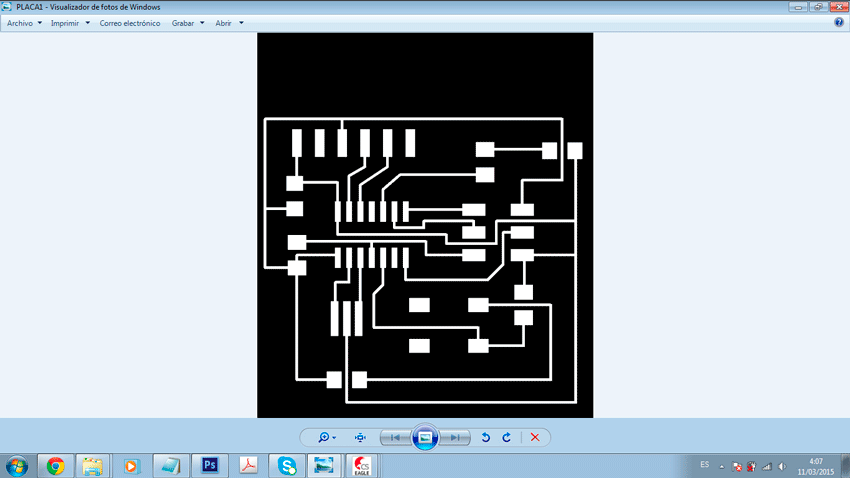Click the blue help question mark icon

coord(839,22)
